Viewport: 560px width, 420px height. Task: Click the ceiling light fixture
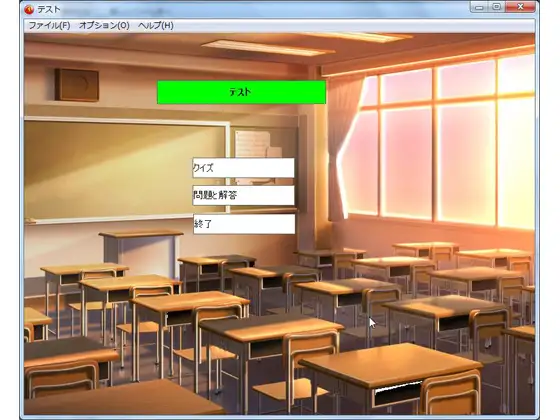(x=268, y=48)
